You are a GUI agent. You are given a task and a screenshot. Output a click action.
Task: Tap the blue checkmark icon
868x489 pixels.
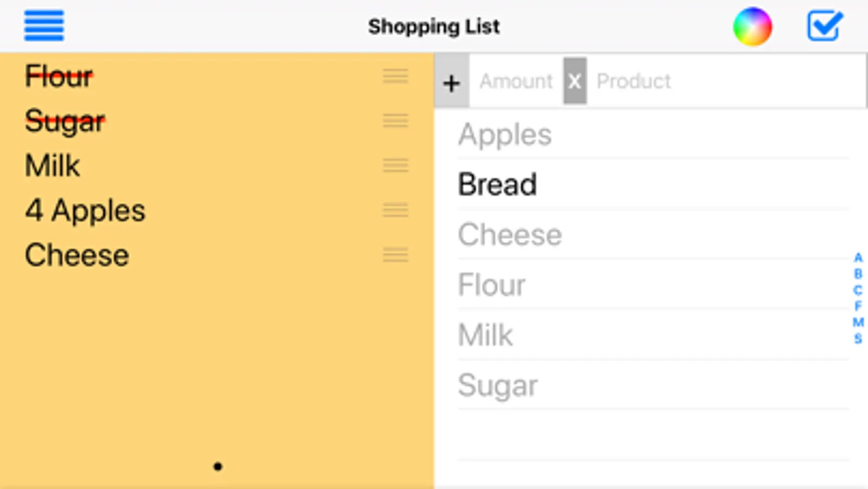[824, 26]
